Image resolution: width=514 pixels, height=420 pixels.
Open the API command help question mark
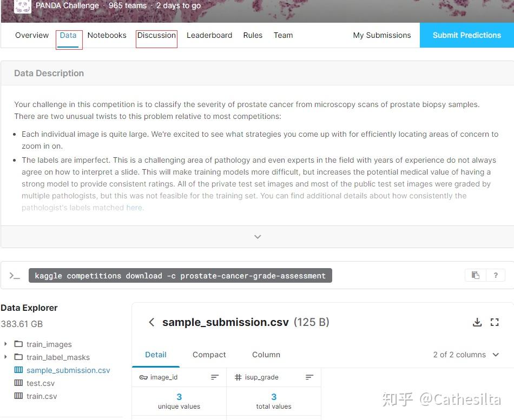coord(496,275)
